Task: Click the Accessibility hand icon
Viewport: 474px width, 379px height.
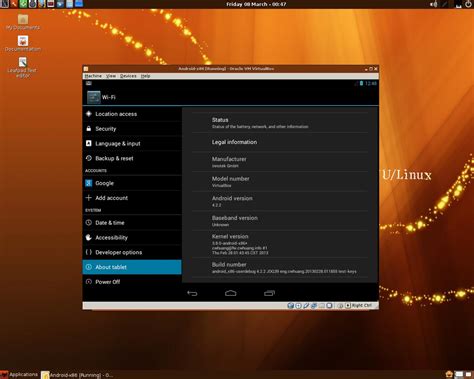Action: click(x=89, y=237)
